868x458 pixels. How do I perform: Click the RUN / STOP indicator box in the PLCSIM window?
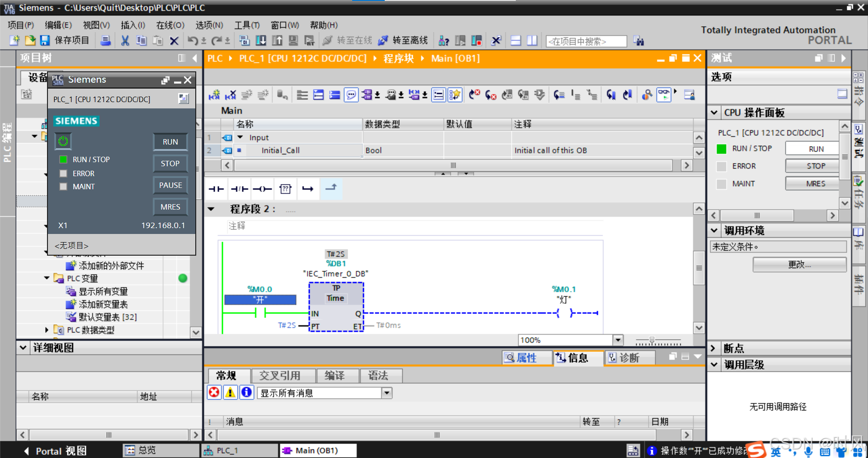click(x=63, y=159)
